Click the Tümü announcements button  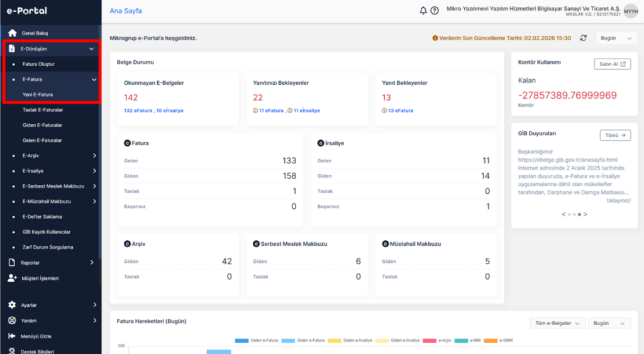[615, 135]
